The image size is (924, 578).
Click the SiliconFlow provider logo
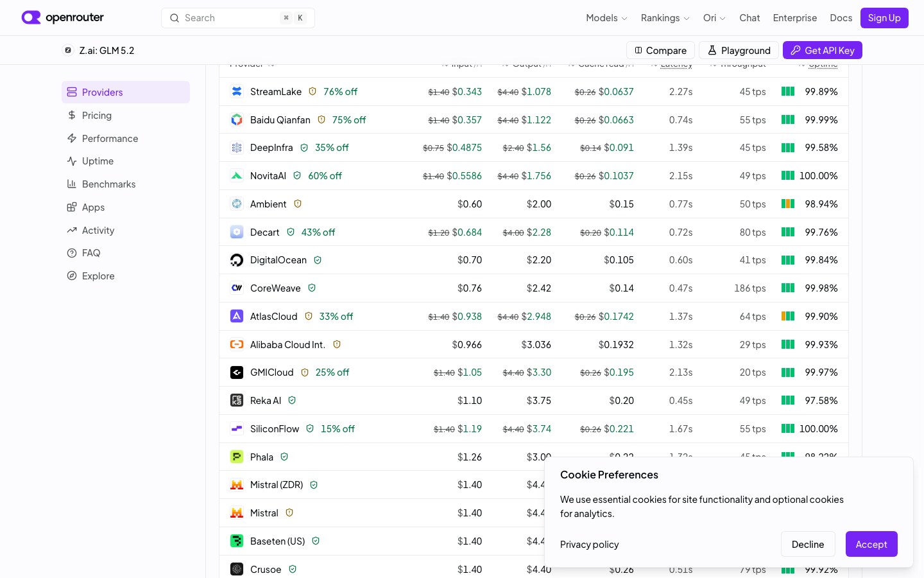[x=237, y=428]
